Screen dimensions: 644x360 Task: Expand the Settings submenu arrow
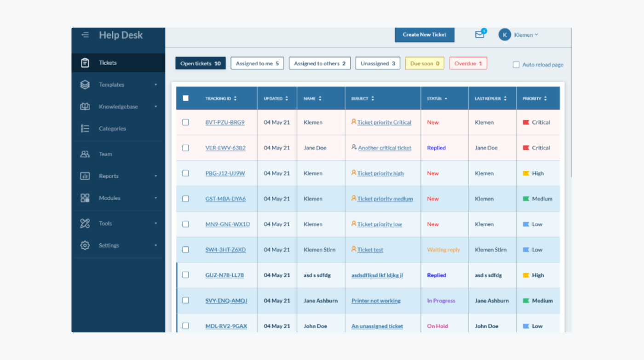[155, 246]
